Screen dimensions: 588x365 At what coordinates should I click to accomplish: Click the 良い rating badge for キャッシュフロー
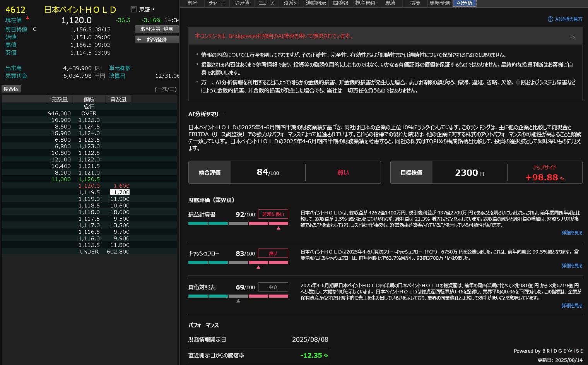point(273,254)
